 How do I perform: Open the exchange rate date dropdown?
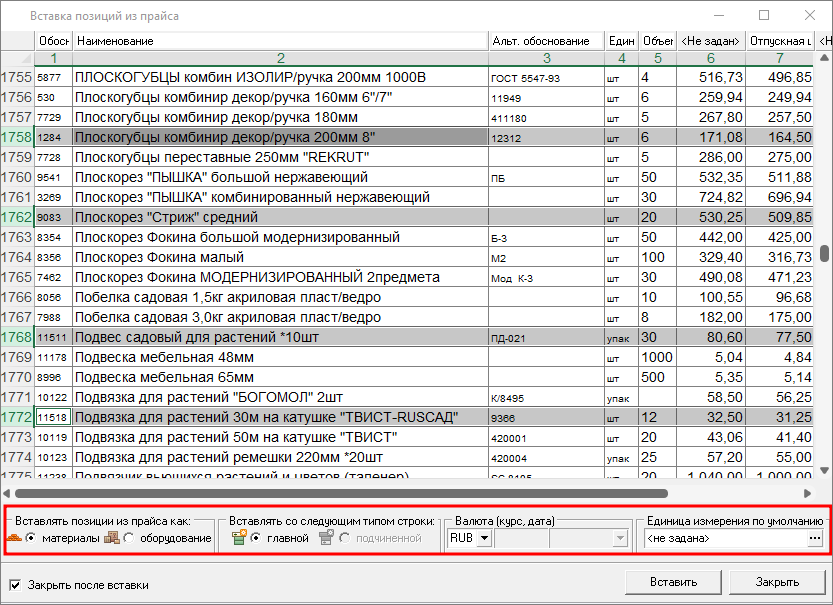[620, 539]
